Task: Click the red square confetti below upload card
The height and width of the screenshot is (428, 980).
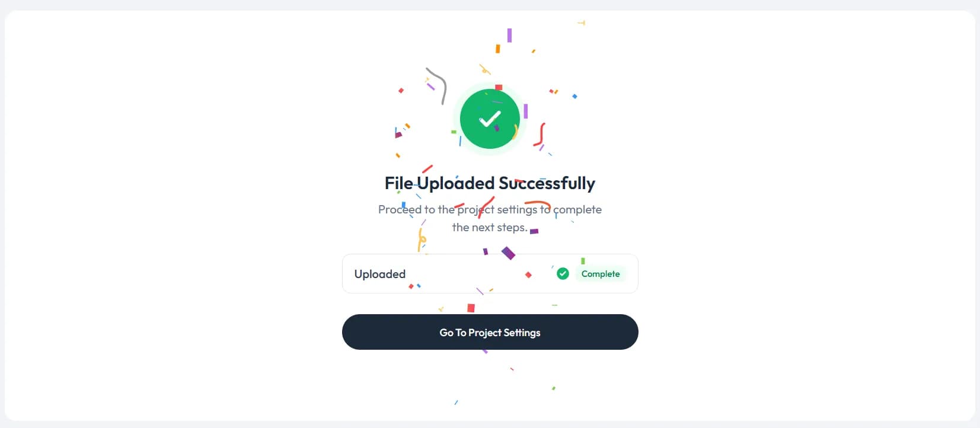Action: (x=471, y=308)
